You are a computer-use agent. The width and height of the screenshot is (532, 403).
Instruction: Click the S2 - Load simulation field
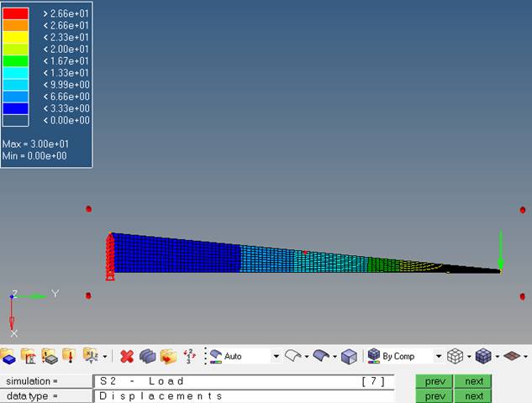244,381
